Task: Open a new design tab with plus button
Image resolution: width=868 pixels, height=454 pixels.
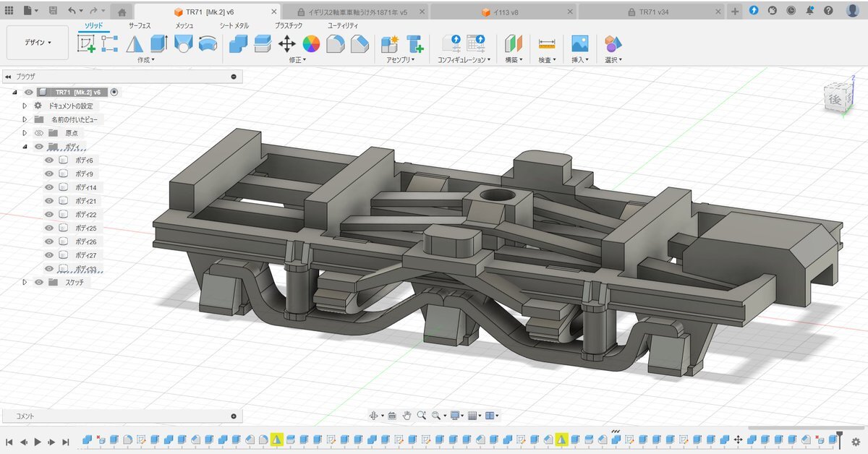Action: [736, 12]
